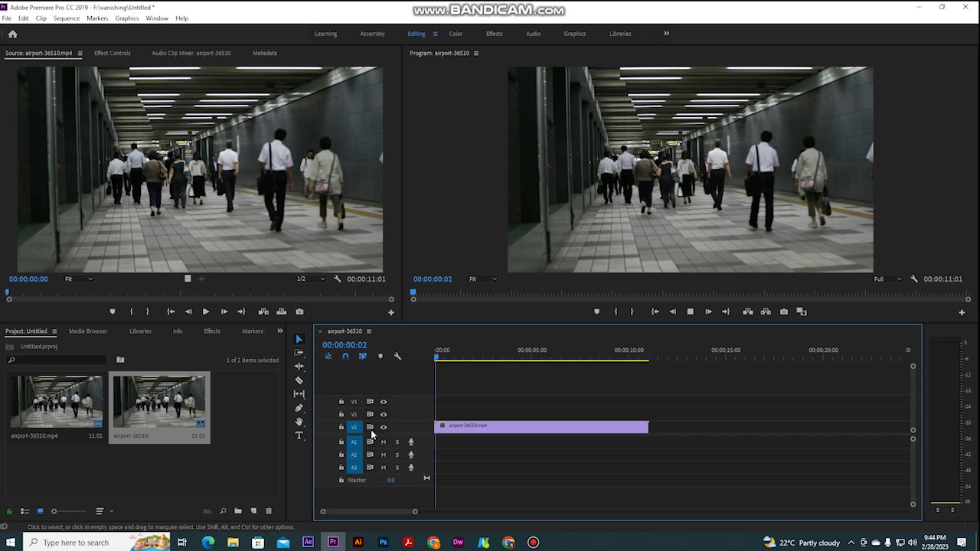Mute audio track A1
The width and height of the screenshot is (980, 551).
[384, 442]
